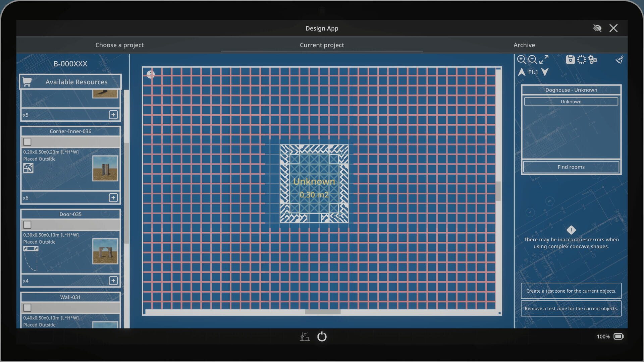Select the fit-to-view expand arrows icon
This screenshot has width=644, height=362.
[x=544, y=60]
